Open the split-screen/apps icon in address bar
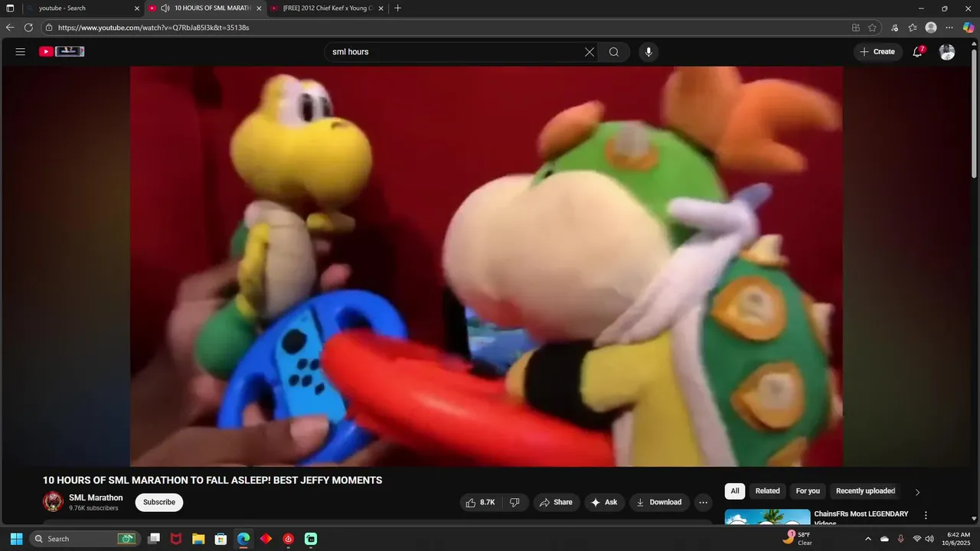 point(856,28)
